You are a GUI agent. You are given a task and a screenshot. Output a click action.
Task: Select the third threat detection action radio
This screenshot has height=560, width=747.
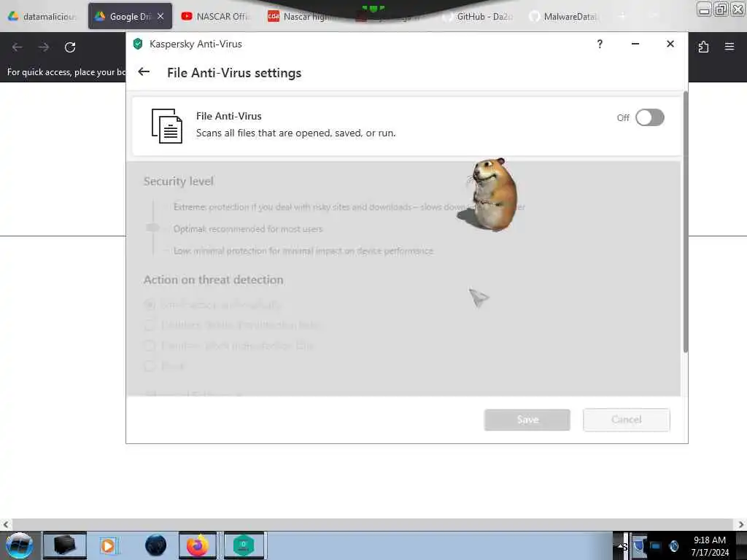pos(150,346)
